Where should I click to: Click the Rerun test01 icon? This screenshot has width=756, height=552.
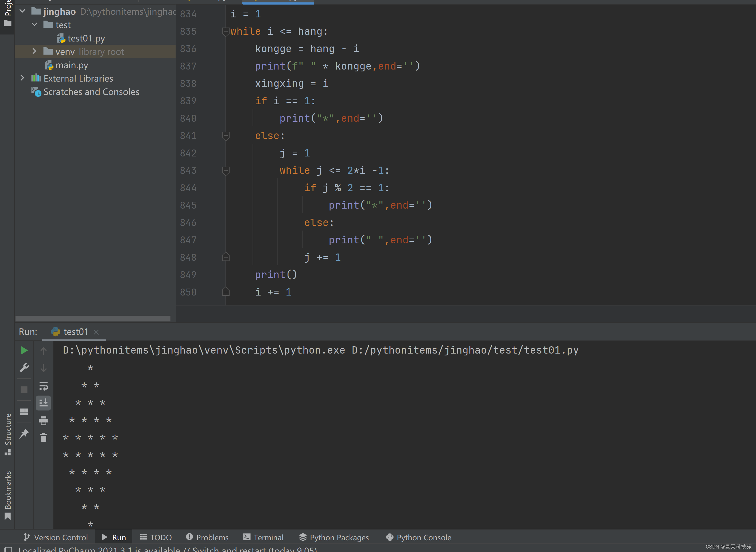pos(24,351)
